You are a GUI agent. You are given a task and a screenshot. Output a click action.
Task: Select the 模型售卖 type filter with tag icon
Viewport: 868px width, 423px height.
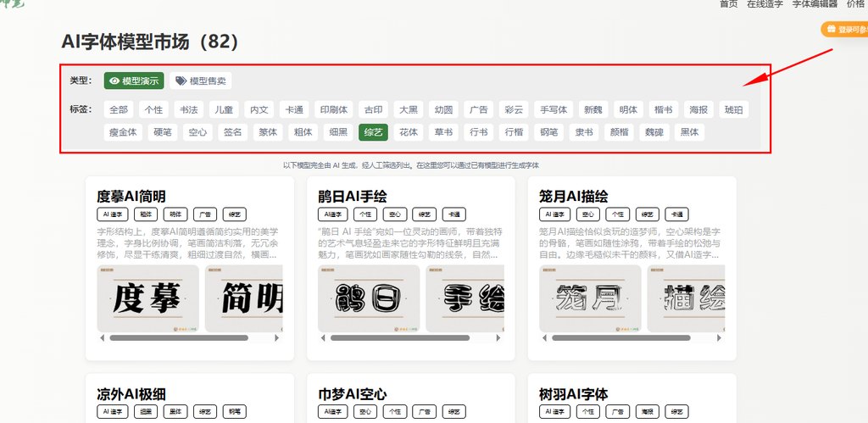pos(200,81)
